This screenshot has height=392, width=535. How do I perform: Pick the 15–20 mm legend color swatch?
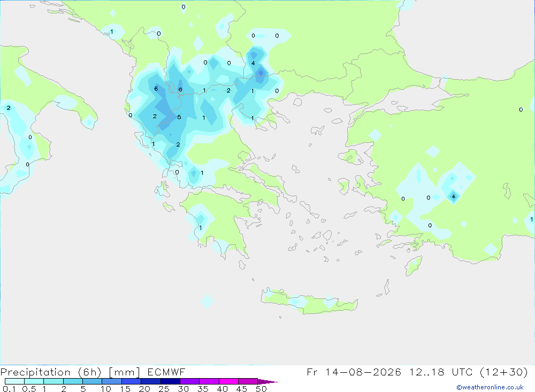pos(132,381)
